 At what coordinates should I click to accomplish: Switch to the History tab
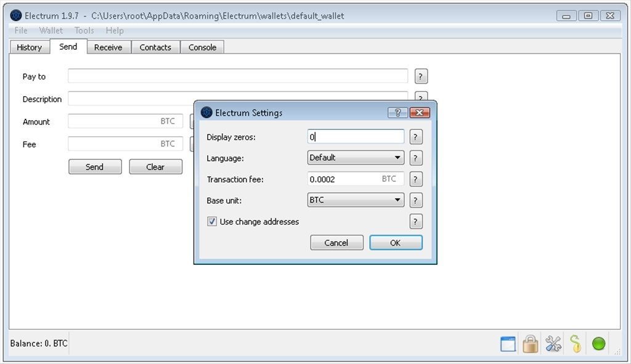coord(30,47)
